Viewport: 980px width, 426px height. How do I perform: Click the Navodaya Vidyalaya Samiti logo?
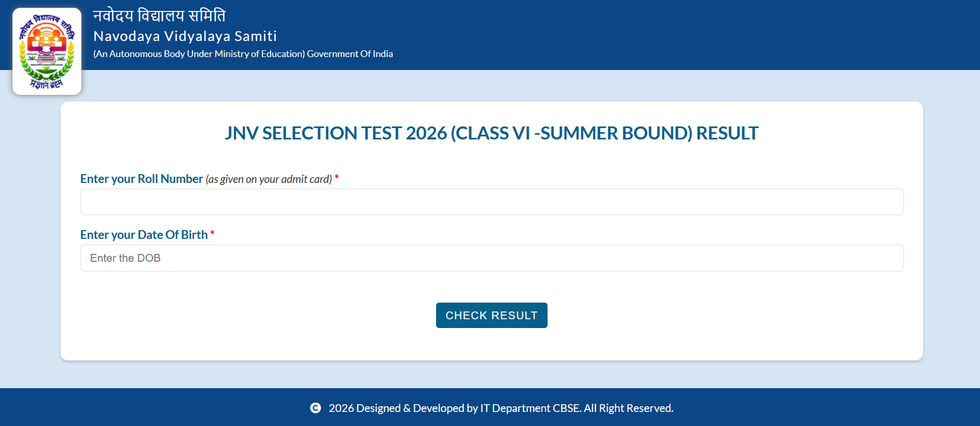tap(47, 51)
